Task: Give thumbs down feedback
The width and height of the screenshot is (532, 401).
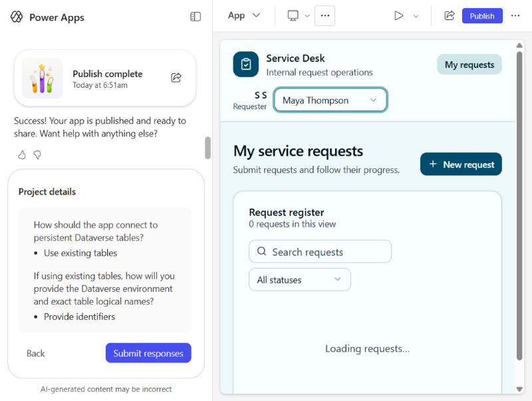Action: tap(37, 155)
